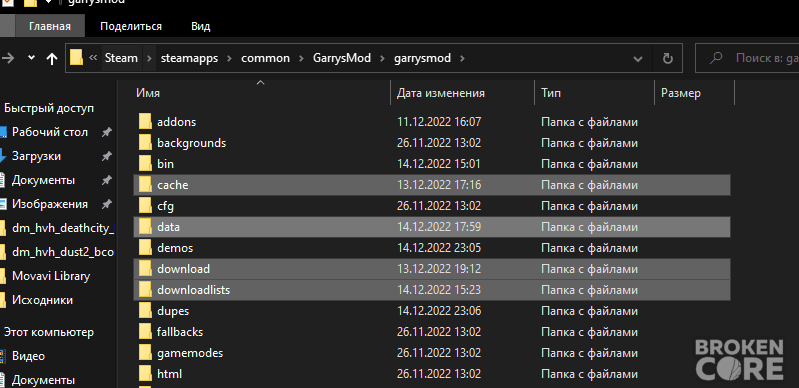Click Папка с файлами type for dupes
Image resolution: width=799 pixels, height=388 pixels.
pyautogui.click(x=590, y=311)
